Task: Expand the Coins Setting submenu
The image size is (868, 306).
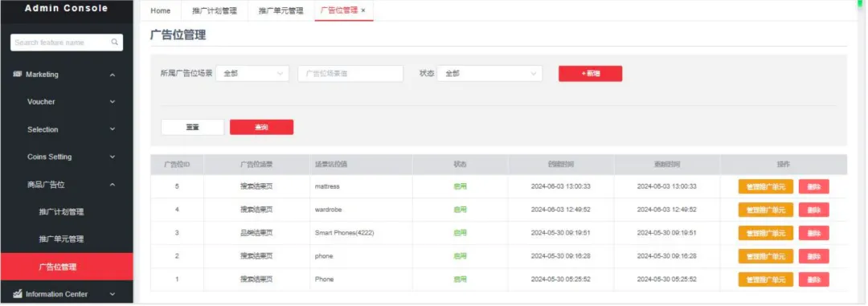Action: click(x=113, y=157)
